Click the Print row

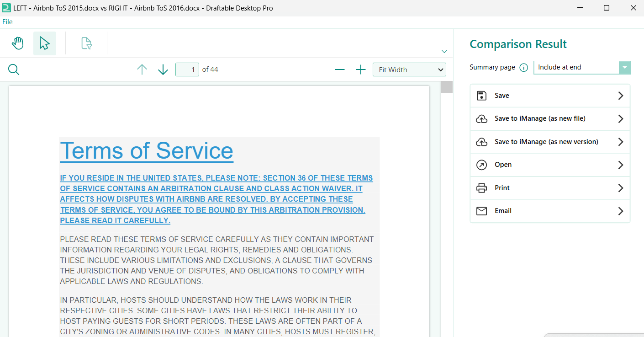pos(550,188)
